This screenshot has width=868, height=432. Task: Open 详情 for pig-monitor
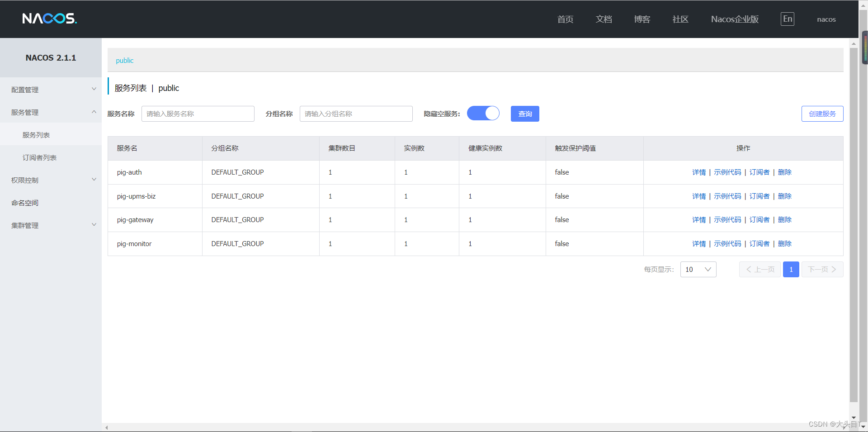pyautogui.click(x=699, y=244)
